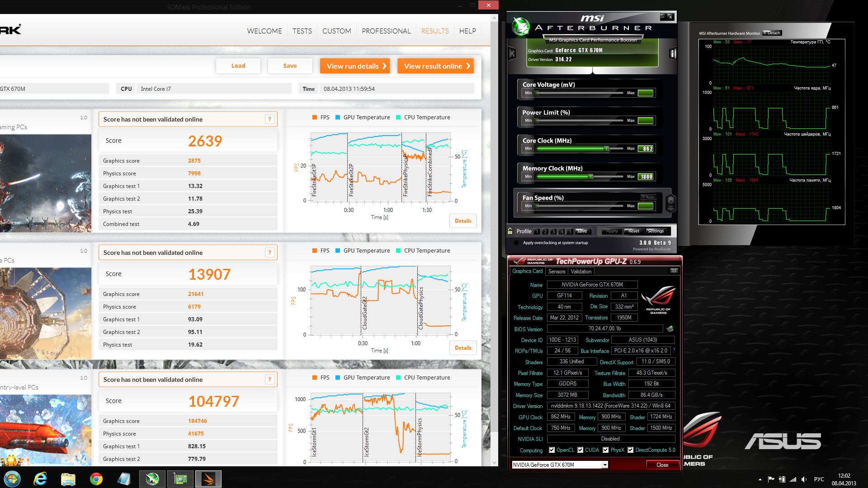Click Memory Clock value field 1800
Viewport: 868px width, 488px height.
click(646, 177)
